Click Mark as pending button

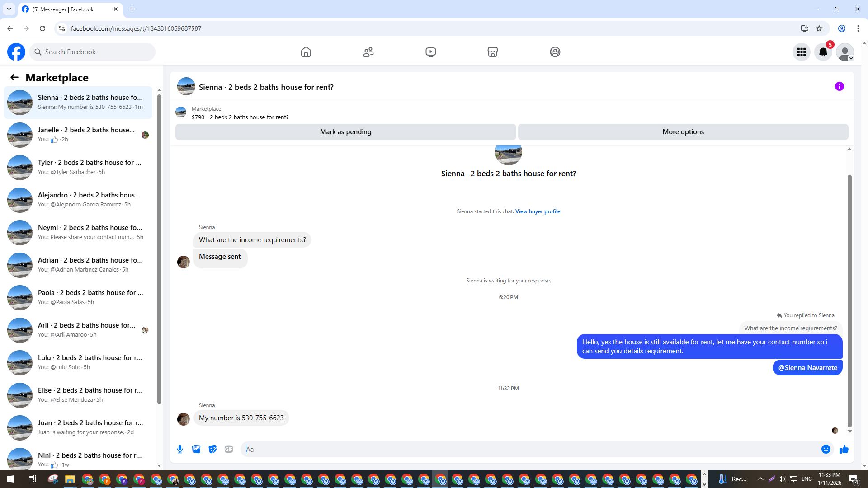[x=346, y=132]
